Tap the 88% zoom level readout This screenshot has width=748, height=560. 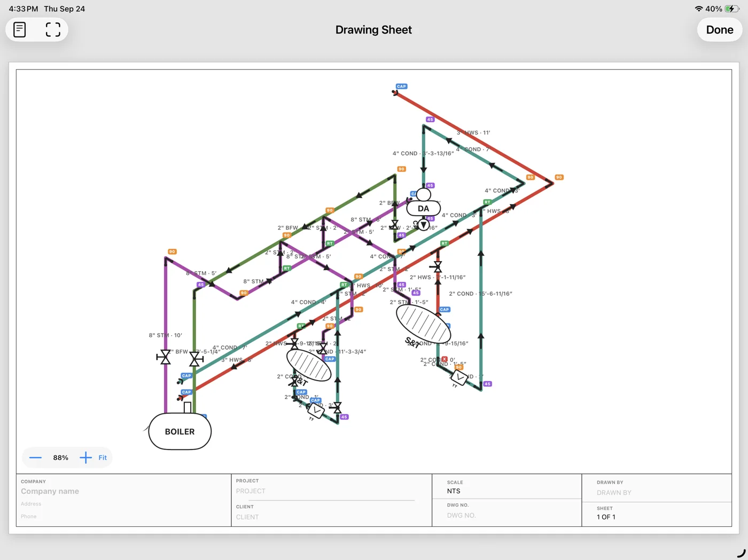coord(61,458)
